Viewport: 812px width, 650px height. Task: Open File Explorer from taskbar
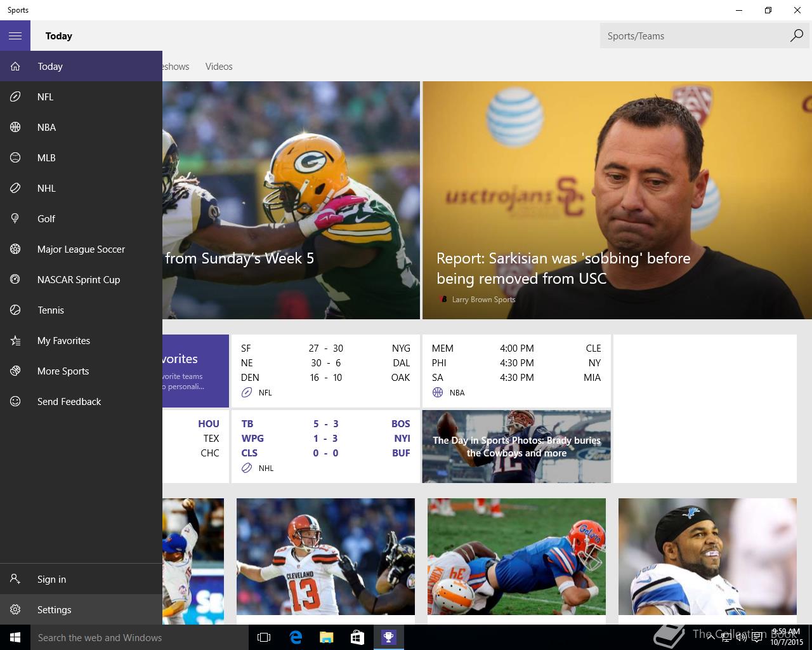click(x=326, y=637)
